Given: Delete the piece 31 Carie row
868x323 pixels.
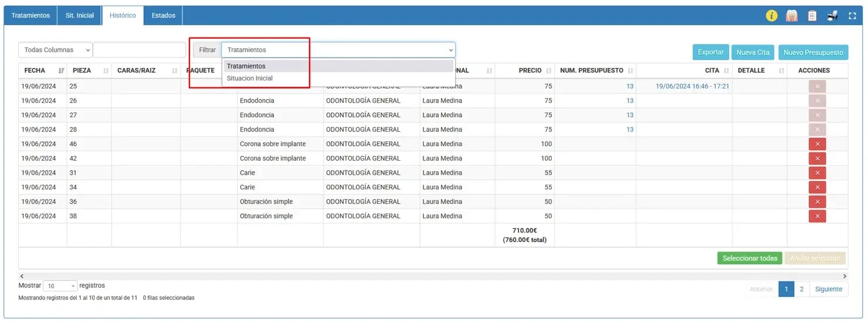Looking at the screenshot, I should 817,173.
